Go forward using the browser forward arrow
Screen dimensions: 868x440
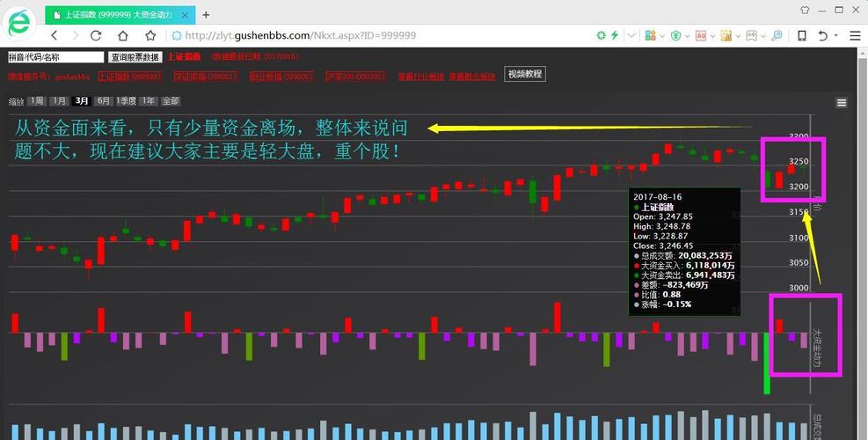76,35
